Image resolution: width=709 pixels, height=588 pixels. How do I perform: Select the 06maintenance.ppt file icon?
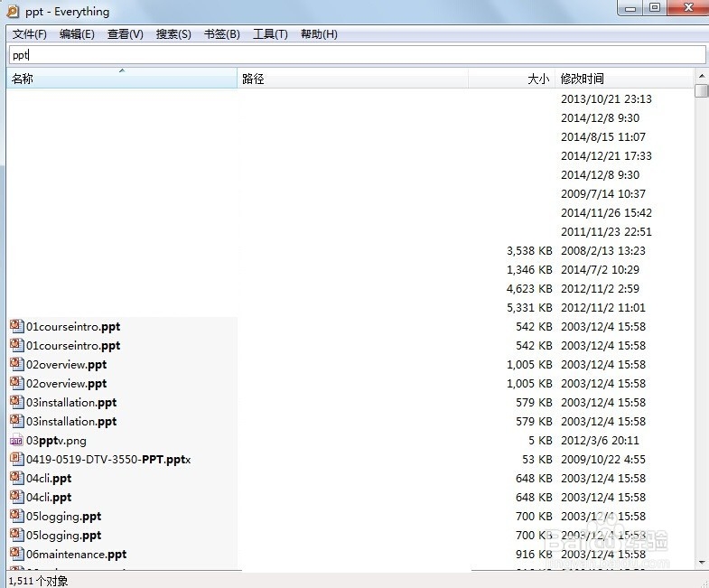coord(16,554)
